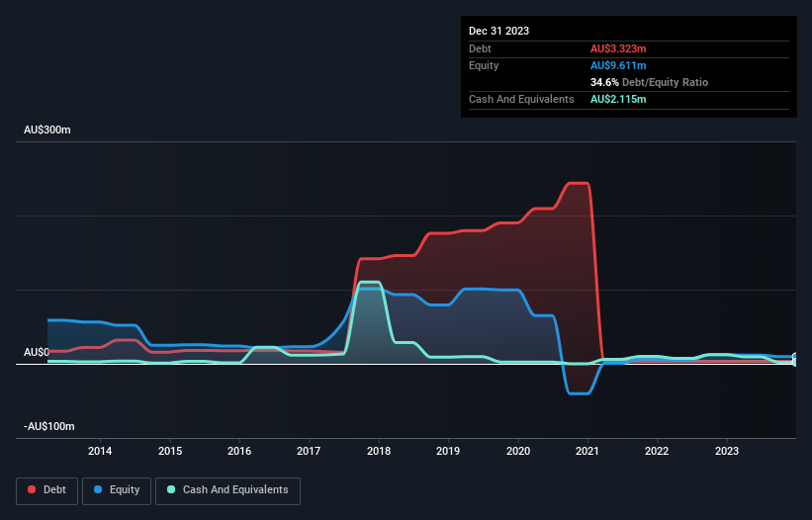Click the AU$2.115m cash value
812x520 pixels.
click(x=618, y=99)
